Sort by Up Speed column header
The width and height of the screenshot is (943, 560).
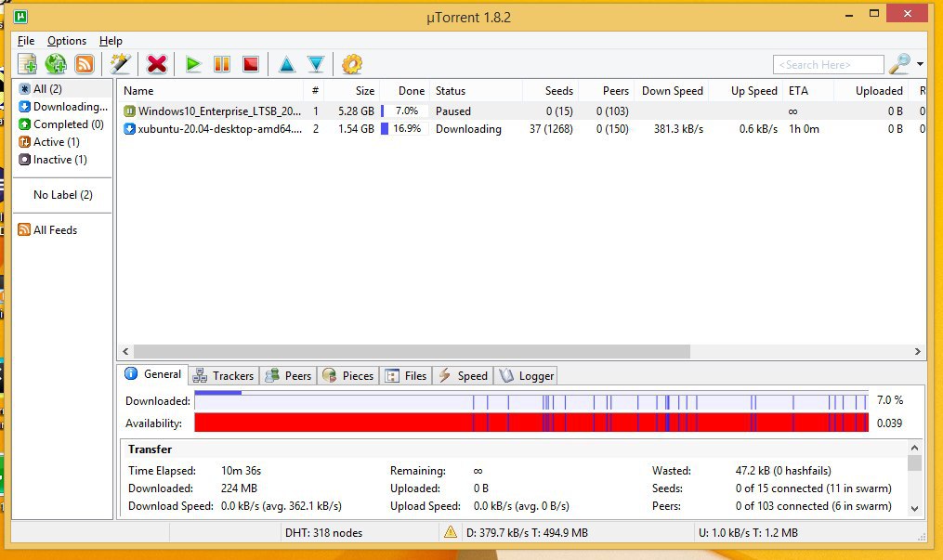point(746,91)
